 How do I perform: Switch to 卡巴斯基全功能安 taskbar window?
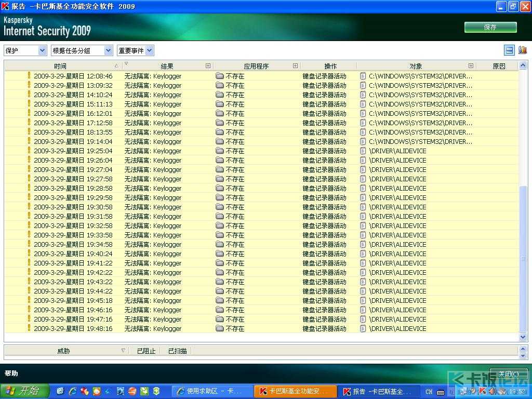pyautogui.click(x=295, y=391)
